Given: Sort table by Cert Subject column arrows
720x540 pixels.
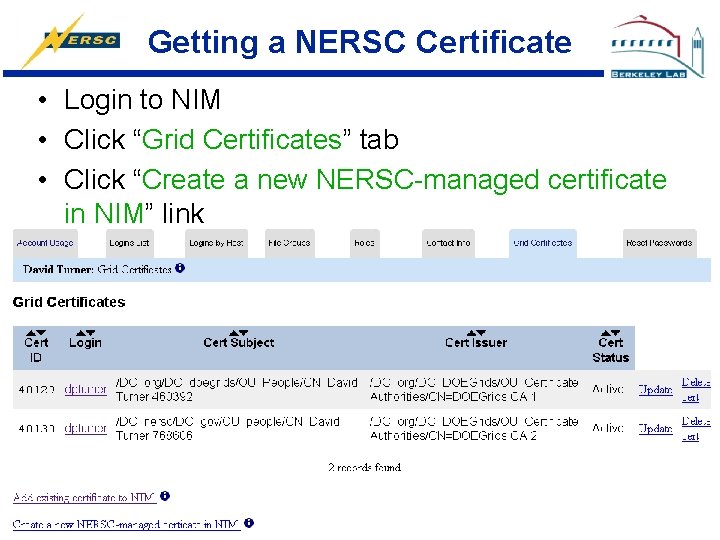Looking at the screenshot, I should click(x=239, y=332).
